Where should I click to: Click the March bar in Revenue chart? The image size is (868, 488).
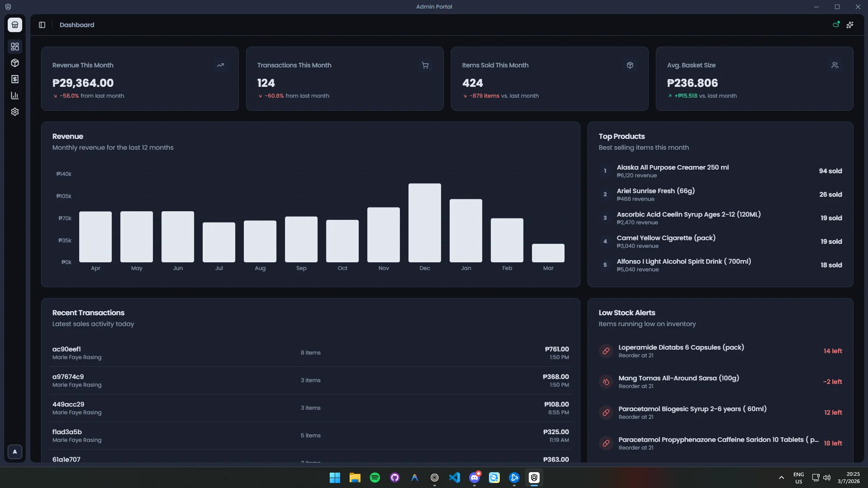point(548,253)
